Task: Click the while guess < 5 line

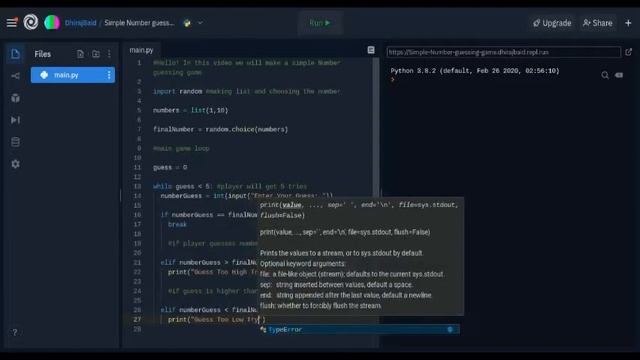Action: coord(230,187)
